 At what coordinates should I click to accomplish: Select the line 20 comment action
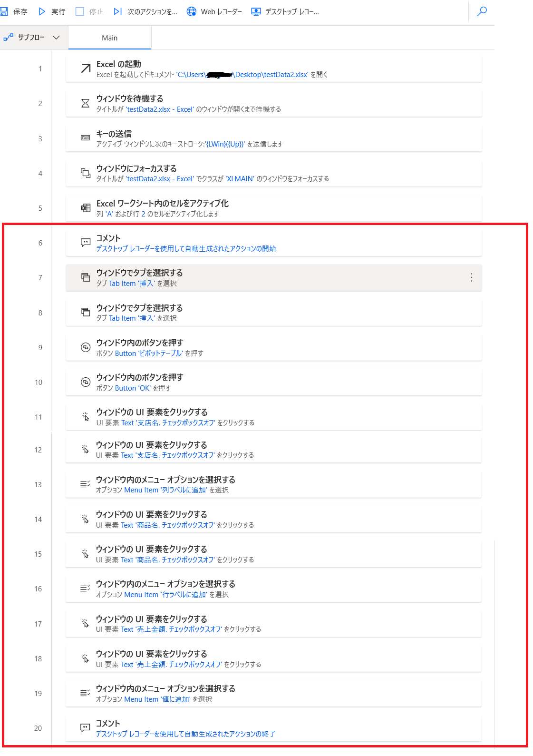[x=273, y=728]
